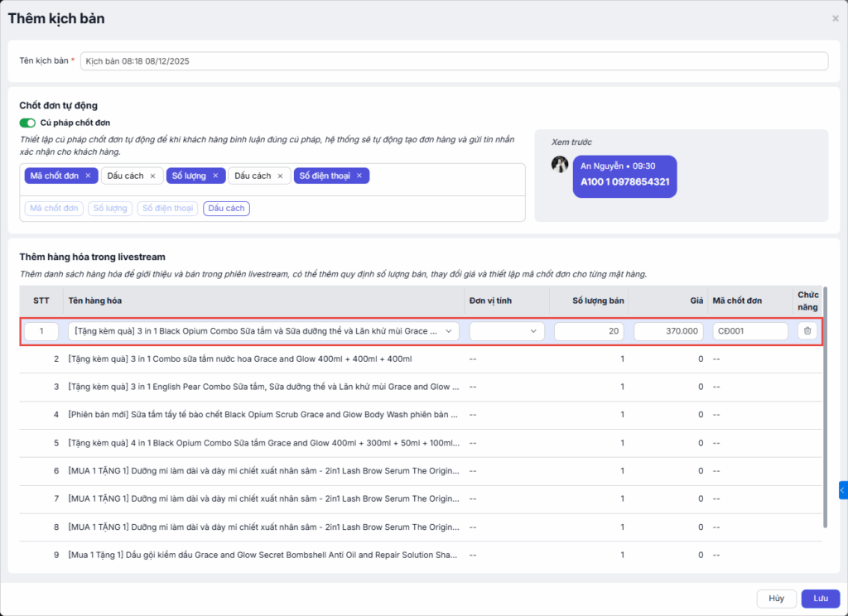Delete product row 1 with trash icon

tap(807, 331)
